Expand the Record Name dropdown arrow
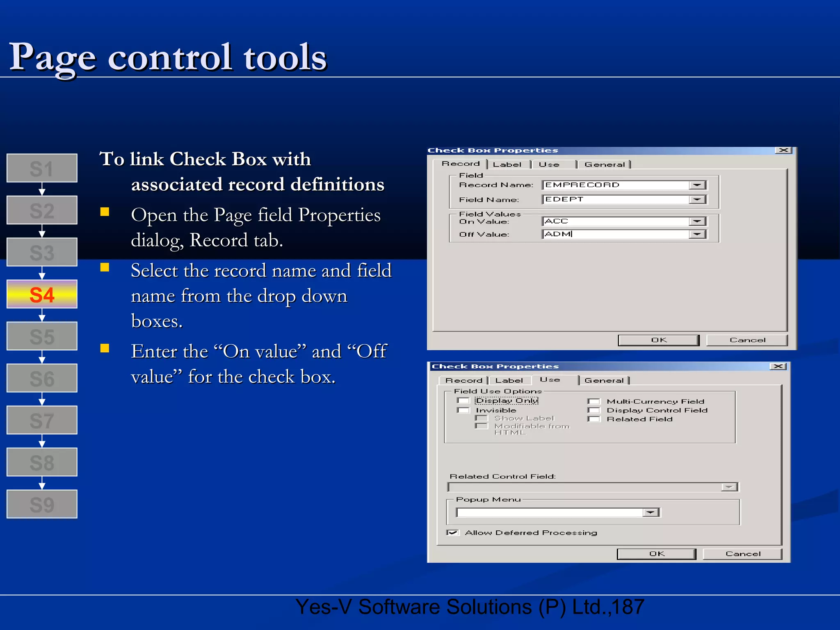This screenshot has height=630, width=840. pos(697,185)
